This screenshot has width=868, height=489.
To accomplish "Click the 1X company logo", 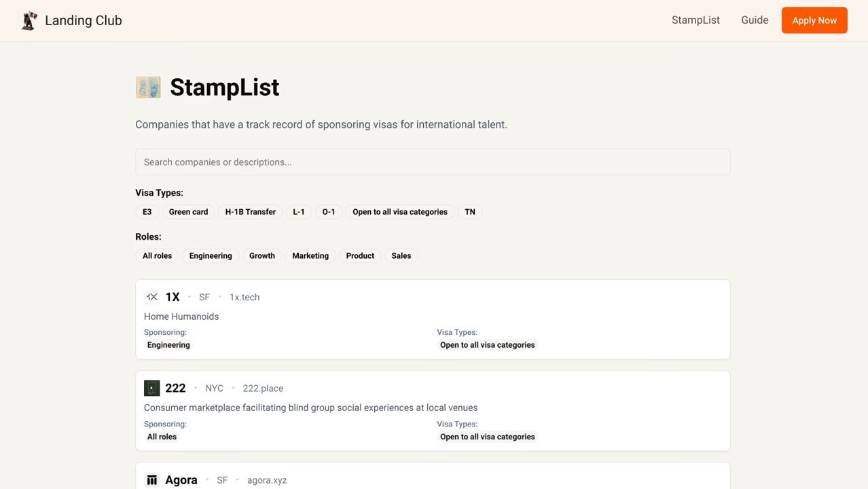I will click(x=152, y=297).
